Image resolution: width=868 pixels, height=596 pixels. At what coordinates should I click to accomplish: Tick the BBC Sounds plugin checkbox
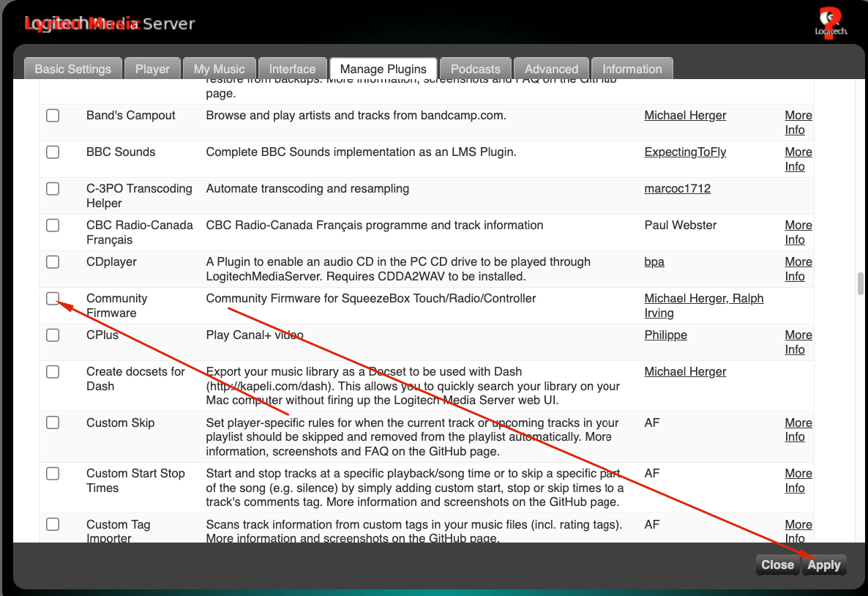point(53,152)
